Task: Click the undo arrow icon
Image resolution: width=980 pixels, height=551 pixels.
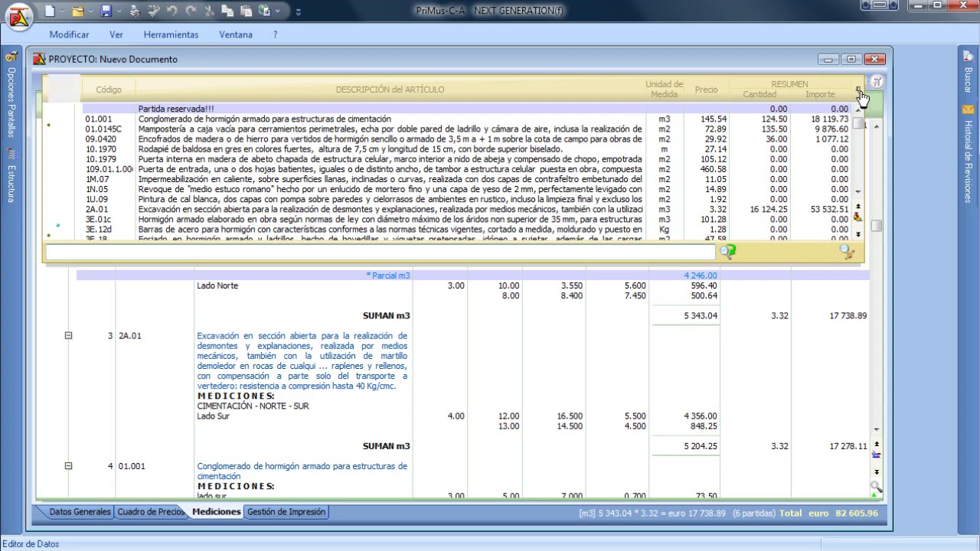Action: click(171, 11)
